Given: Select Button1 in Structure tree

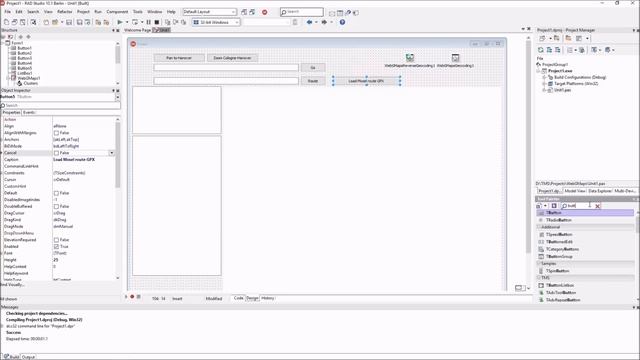Looking at the screenshot, I should (24, 48).
